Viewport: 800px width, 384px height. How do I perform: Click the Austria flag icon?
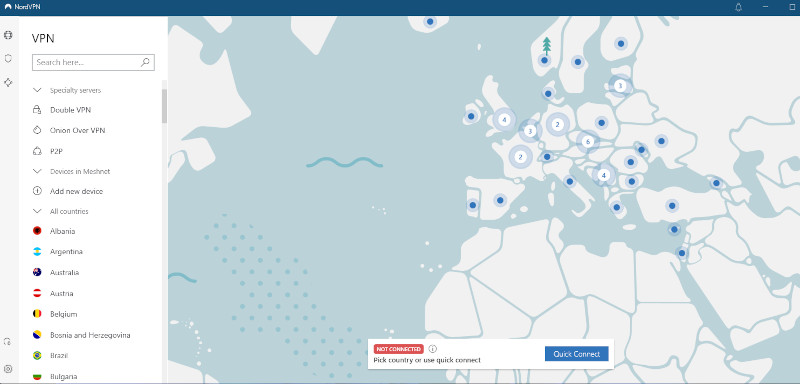pos(37,293)
